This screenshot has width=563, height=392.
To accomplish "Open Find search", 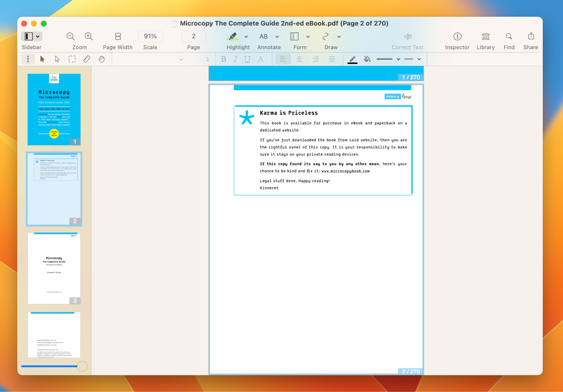I will point(509,36).
